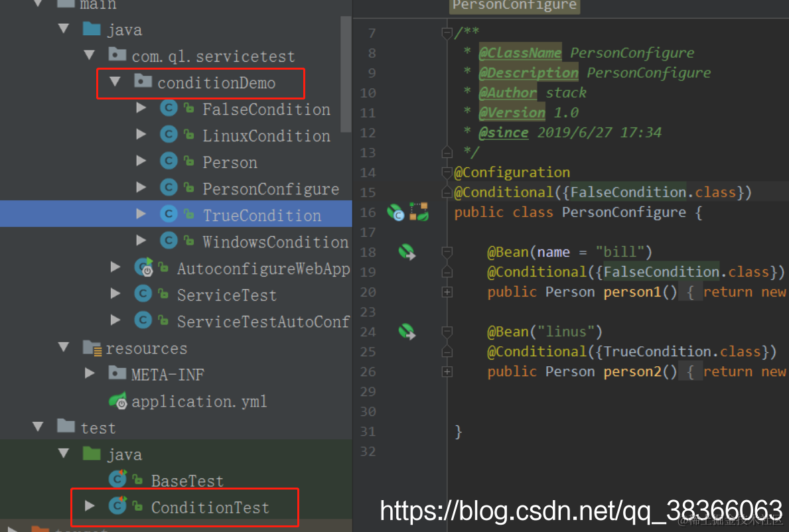The image size is (789, 532).
Task: Expand the FalseCondition class node
Action: pos(141,108)
